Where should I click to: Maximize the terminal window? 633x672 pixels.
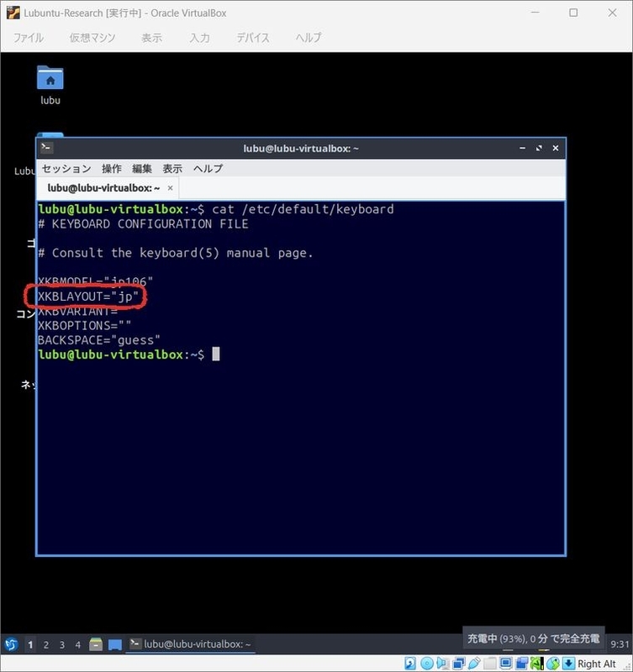(x=539, y=148)
